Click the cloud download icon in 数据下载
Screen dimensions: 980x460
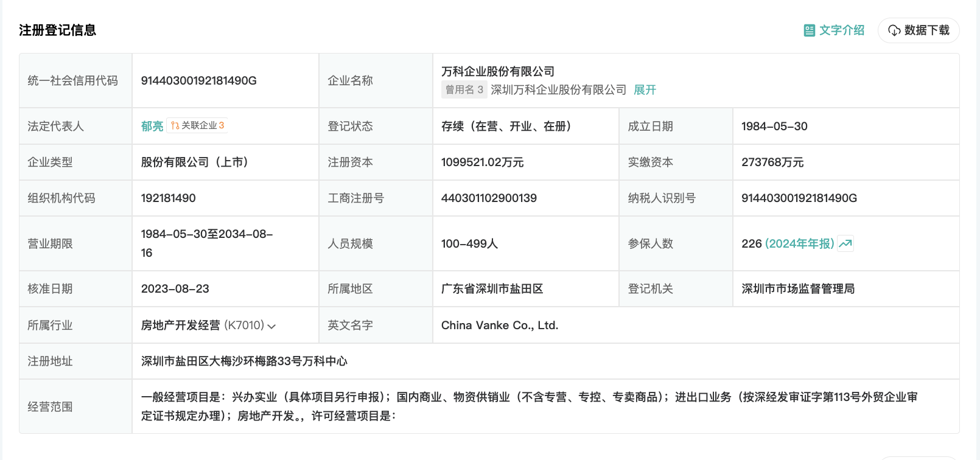(x=894, y=30)
